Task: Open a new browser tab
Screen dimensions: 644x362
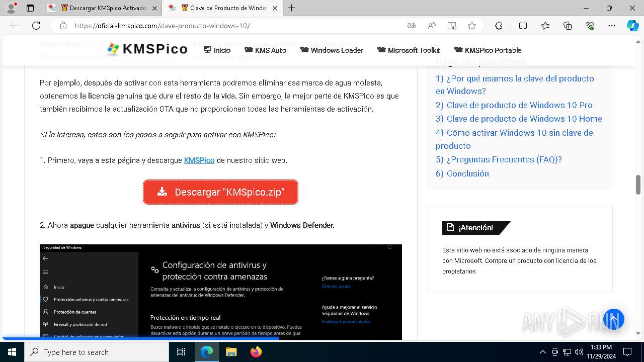Action: [291, 8]
